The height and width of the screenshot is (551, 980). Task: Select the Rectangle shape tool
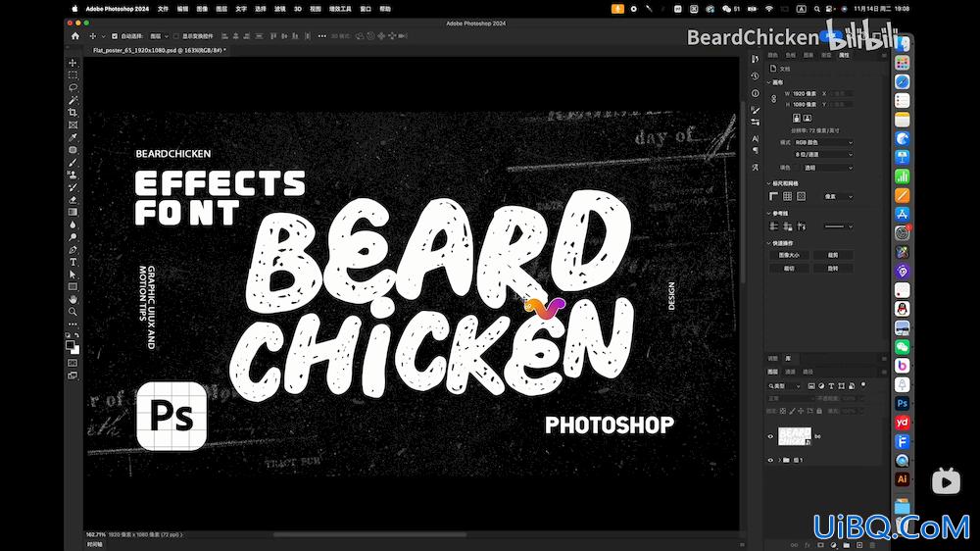pos(73,287)
